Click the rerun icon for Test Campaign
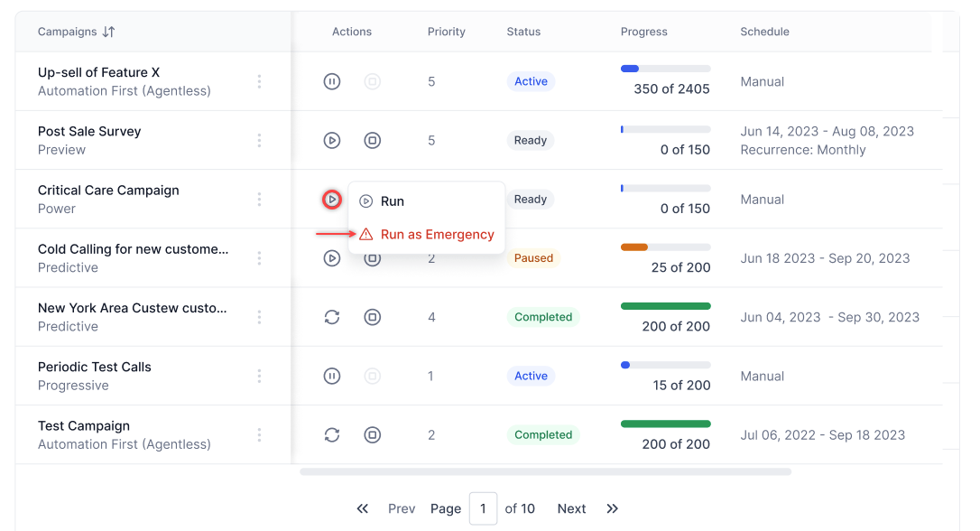The image size is (980, 531). tap(332, 435)
